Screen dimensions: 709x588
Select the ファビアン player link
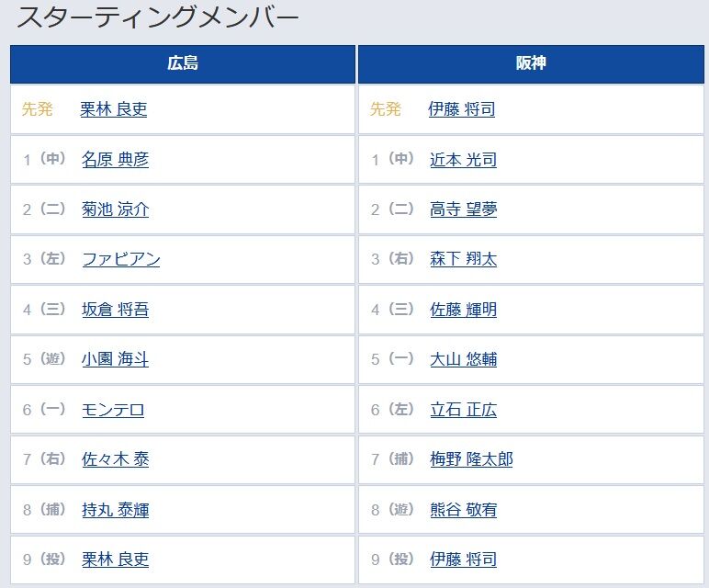point(120,259)
